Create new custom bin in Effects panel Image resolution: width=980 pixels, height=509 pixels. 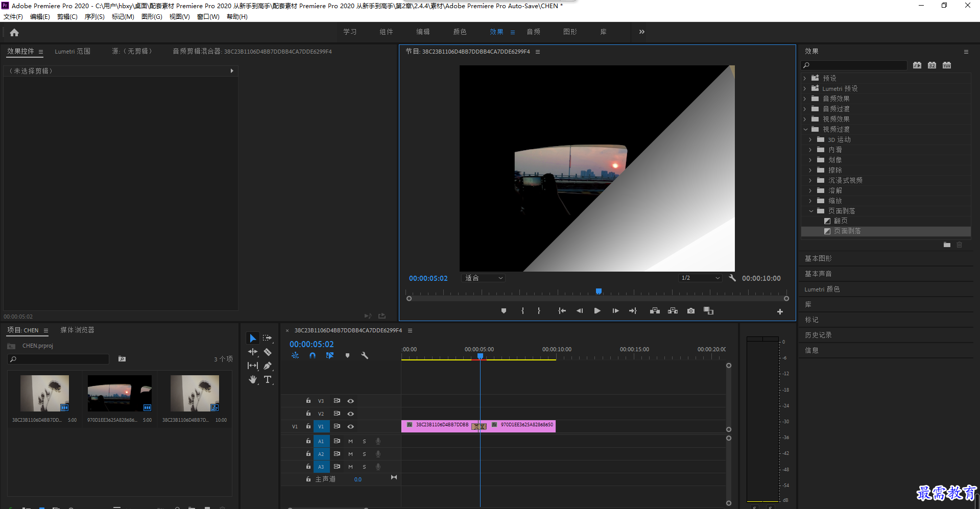pyautogui.click(x=947, y=245)
